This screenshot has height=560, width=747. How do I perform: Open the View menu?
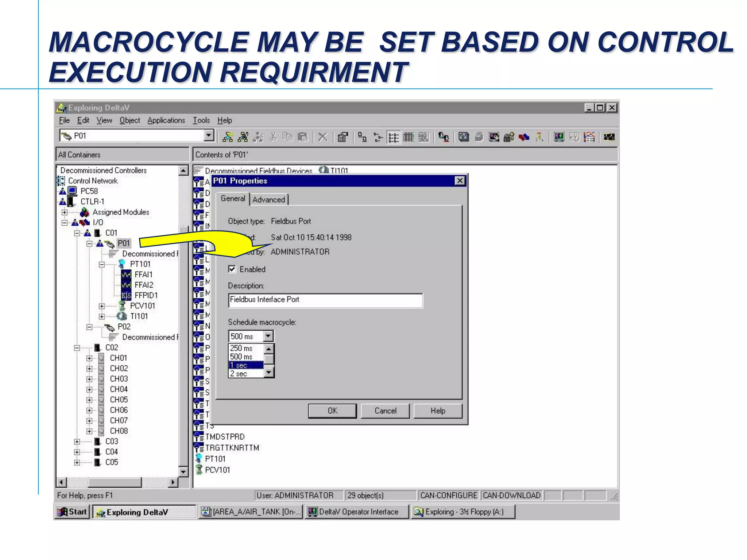104,120
